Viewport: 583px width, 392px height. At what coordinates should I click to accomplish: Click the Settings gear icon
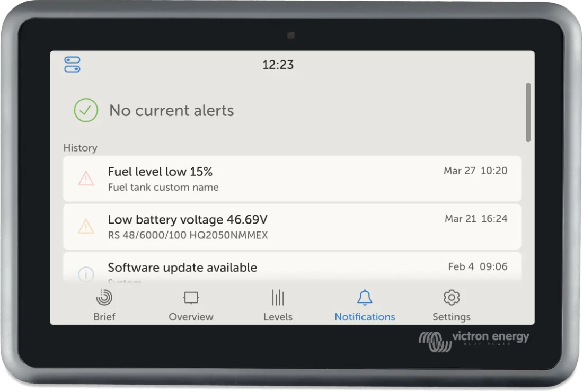click(x=452, y=297)
